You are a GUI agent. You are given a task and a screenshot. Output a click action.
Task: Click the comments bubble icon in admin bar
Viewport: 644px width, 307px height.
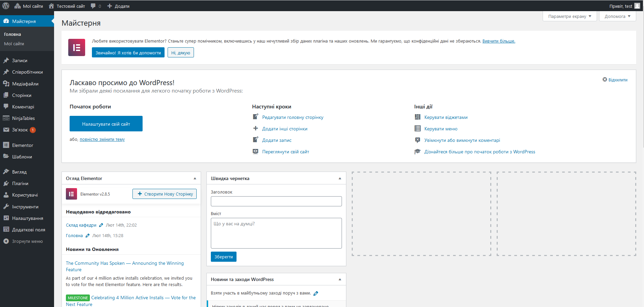point(93,6)
